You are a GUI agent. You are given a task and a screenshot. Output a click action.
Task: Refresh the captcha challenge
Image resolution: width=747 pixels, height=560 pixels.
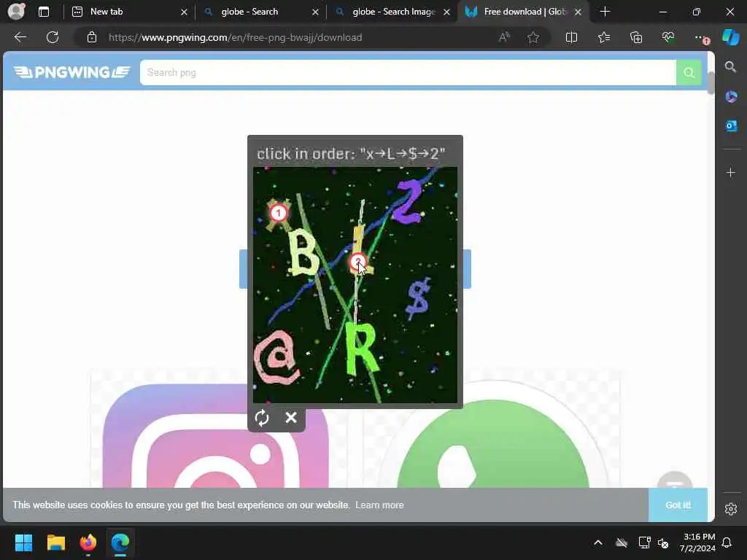262,418
